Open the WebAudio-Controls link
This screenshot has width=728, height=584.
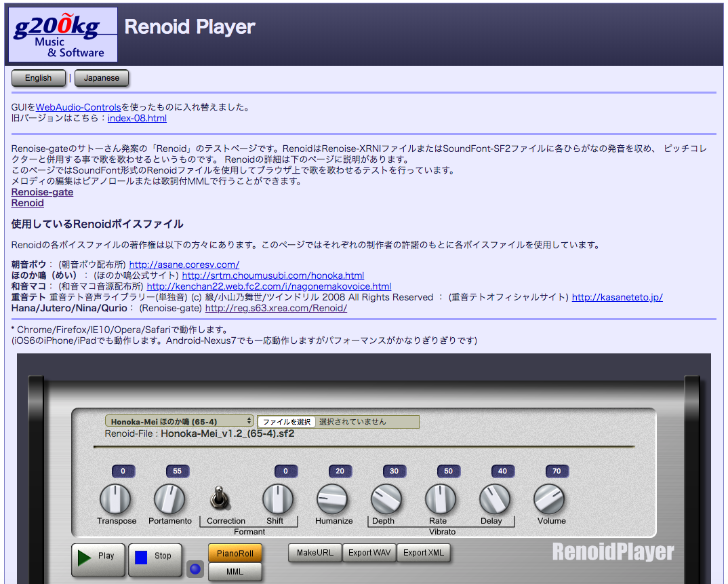point(78,107)
